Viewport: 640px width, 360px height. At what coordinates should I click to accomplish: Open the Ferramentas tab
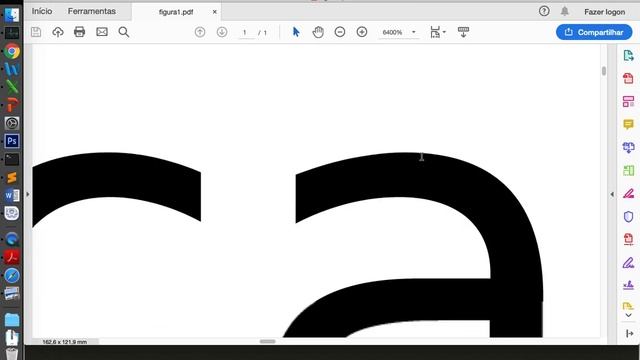(x=92, y=11)
